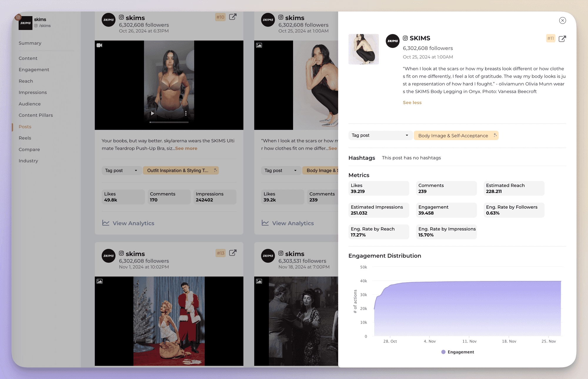The height and width of the screenshot is (379, 588).
Task: Click Olivia Munn thumbnail in detail panel
Action: pos(363,49)
